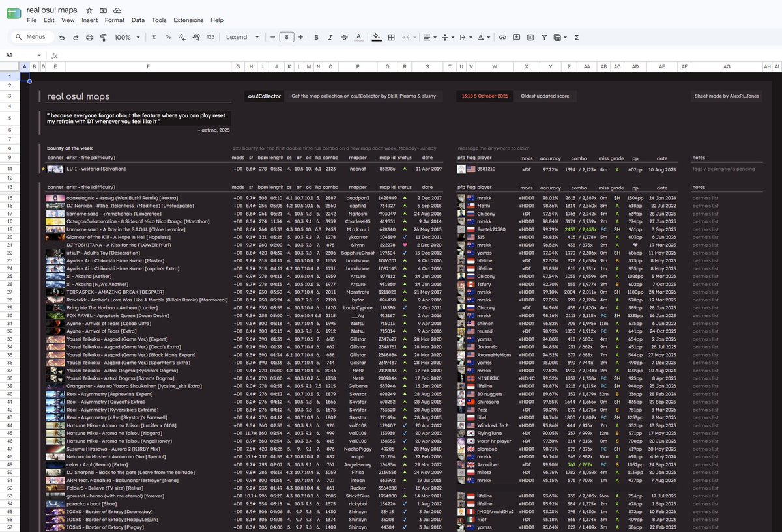
Task: Decrease font size with the minus button
Action: click(273, 38)
